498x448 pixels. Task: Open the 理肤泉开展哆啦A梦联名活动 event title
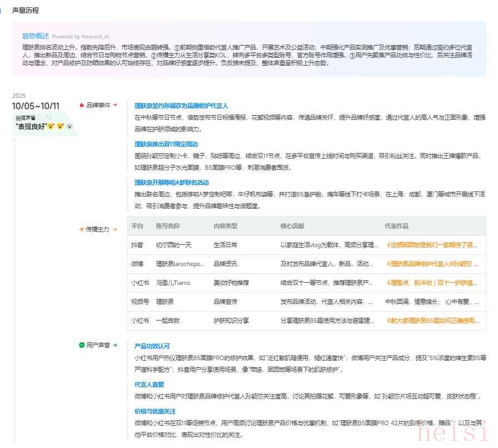coord(171,183)
